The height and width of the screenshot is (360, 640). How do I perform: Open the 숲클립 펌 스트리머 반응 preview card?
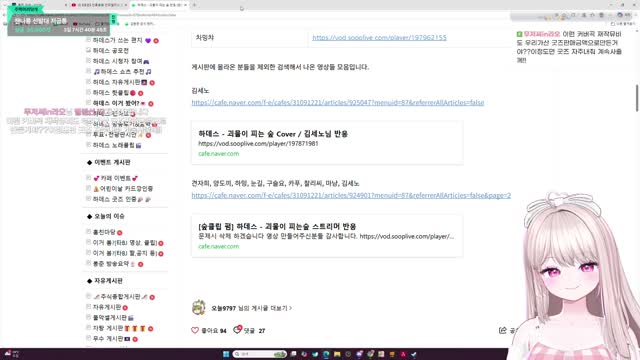click(327, 236)
